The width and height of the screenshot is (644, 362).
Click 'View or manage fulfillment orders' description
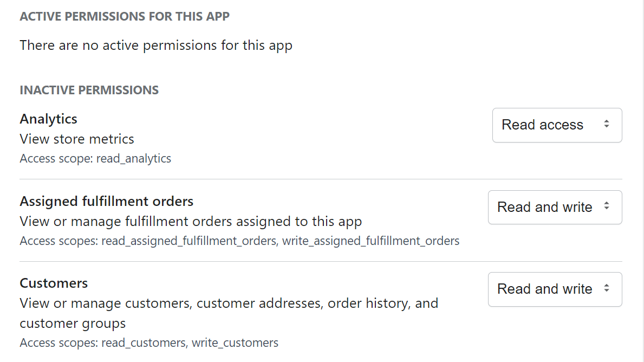[x=191, y=222]
